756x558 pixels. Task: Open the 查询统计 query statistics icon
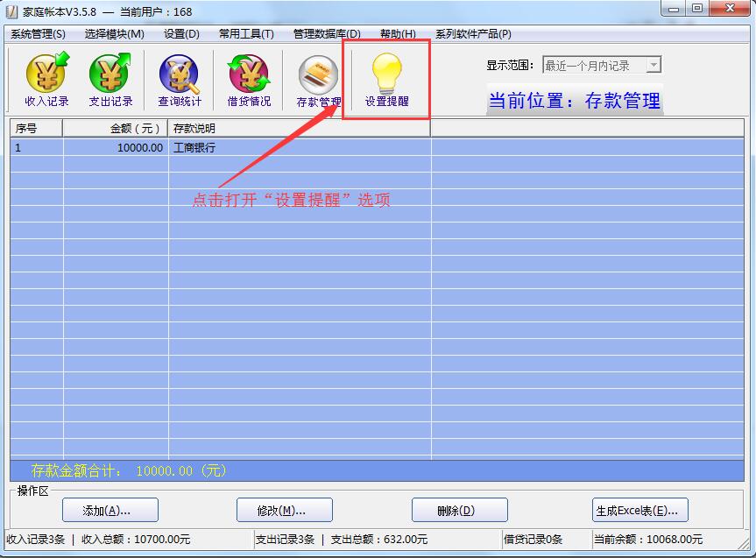tap(180, 80)
